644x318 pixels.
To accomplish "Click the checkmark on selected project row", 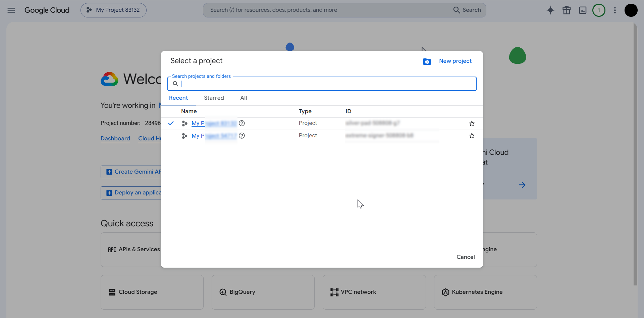I will point(171,123).
